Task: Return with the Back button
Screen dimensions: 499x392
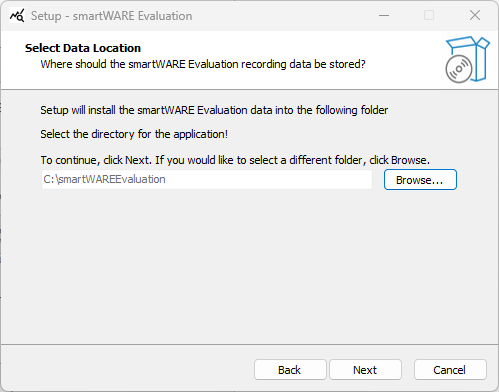Action: point(290,370)
